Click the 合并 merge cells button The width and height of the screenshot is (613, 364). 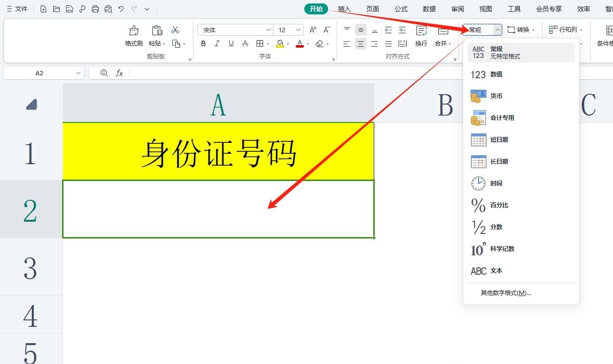[x=442, y=36]
